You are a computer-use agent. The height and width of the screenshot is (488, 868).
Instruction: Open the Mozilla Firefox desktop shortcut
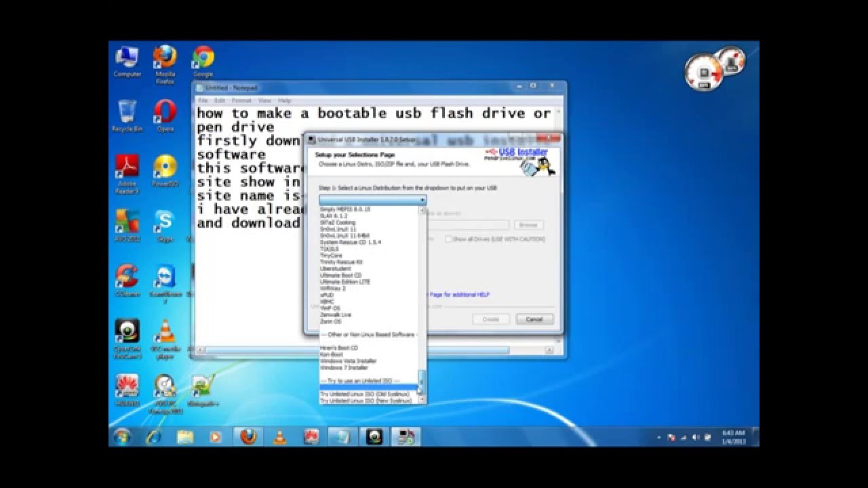click(165, 64)
